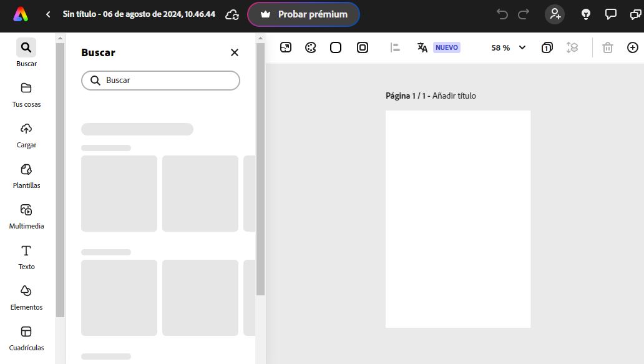The image size is (644, 364).
Task: Click the resize icon in the toolbar
Action: [x=285, y=47]
